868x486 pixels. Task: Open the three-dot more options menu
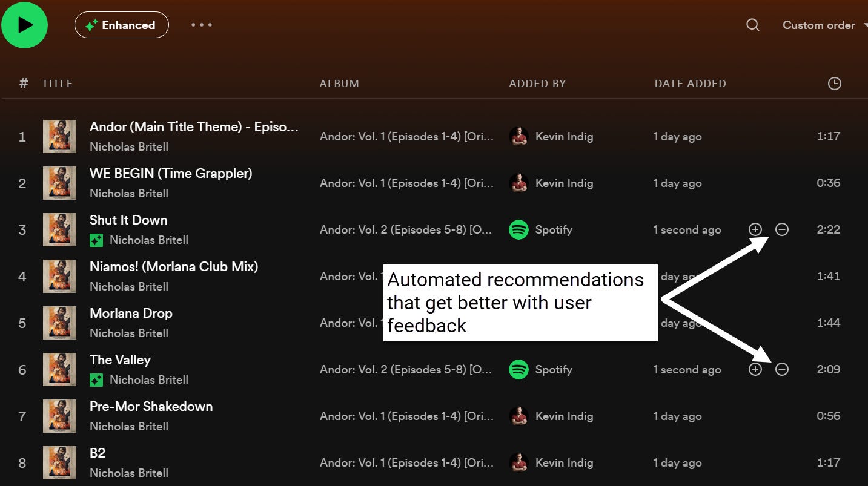tap(202, 25)
